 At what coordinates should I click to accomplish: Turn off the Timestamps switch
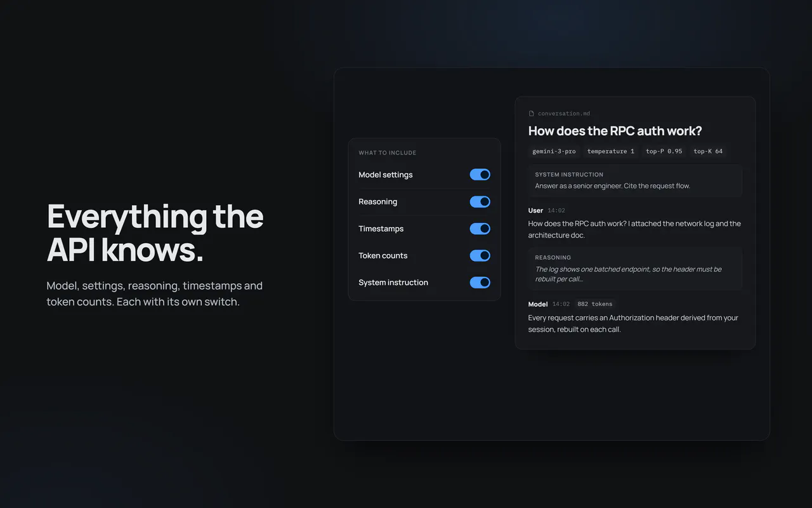pos(480,229)
